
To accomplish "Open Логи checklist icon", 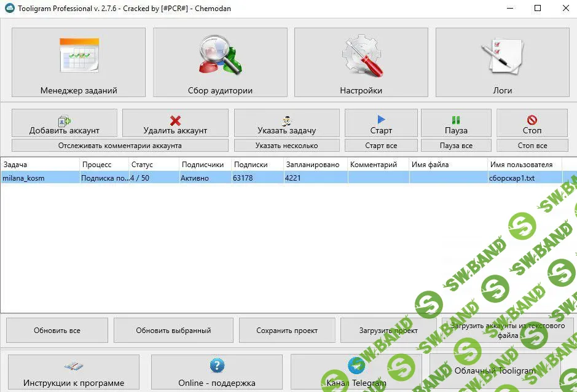I will [x=503, y=56].
